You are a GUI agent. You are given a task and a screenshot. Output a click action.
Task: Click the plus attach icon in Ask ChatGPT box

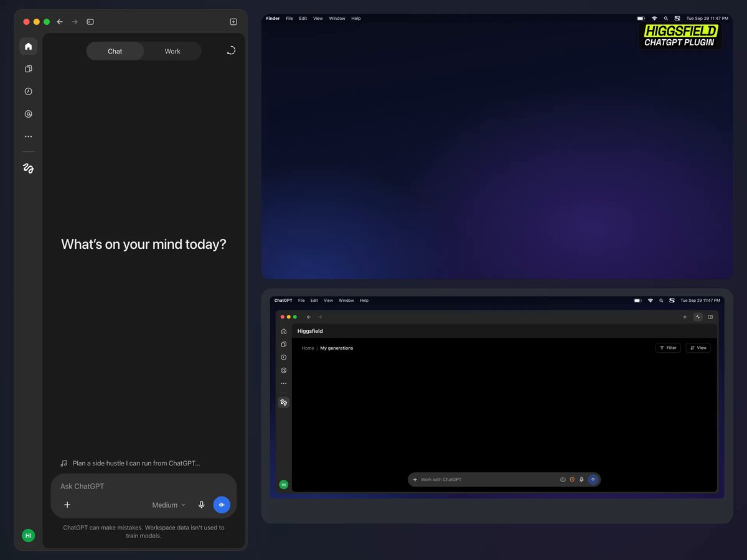pyautogui.click(x=67, y=505)
